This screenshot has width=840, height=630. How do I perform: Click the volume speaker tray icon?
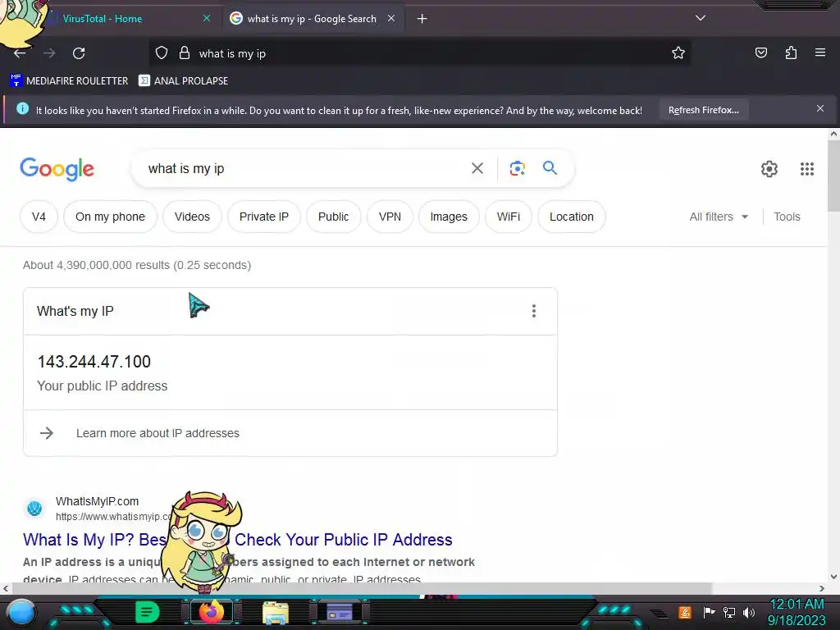749,612
